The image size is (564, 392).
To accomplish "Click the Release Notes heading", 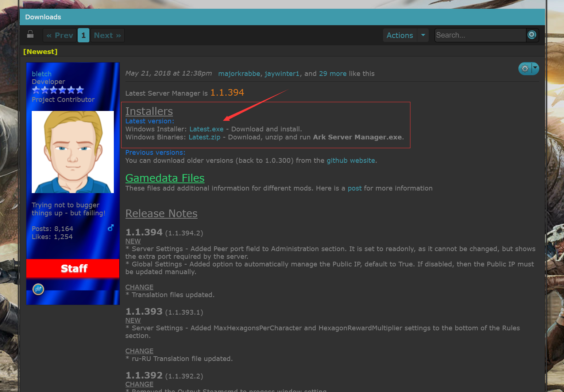I will (x=162, y=213).
